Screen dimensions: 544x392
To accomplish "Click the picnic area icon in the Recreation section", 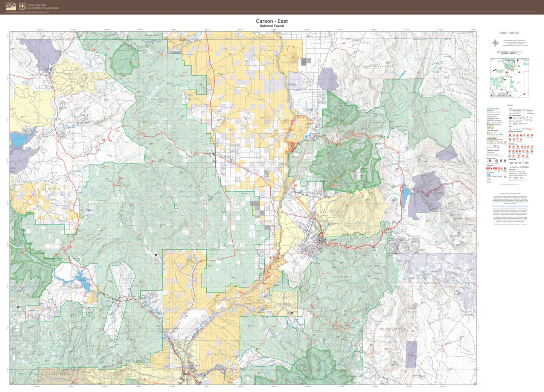I will (x=494, y=168).
